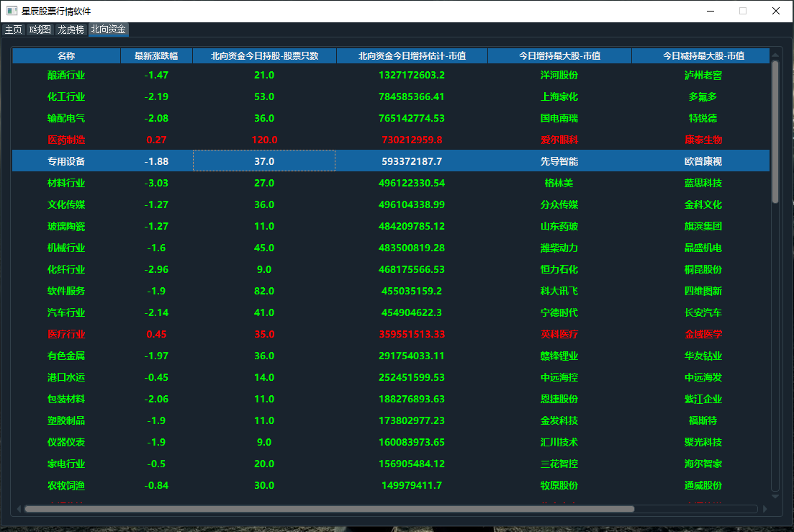The width and height of the screenshot is (794, 532).
Task: Sort by the 名称 column header
Action: pos(66,55)
